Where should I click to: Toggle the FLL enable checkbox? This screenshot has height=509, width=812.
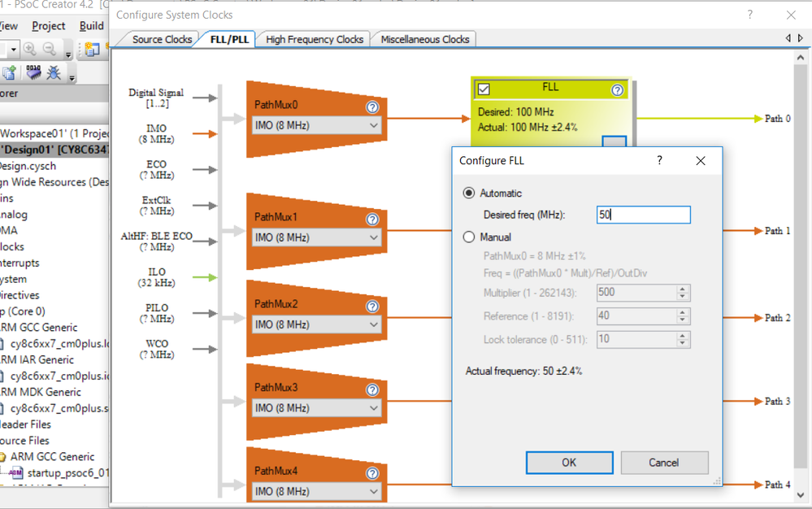(484, 89)
